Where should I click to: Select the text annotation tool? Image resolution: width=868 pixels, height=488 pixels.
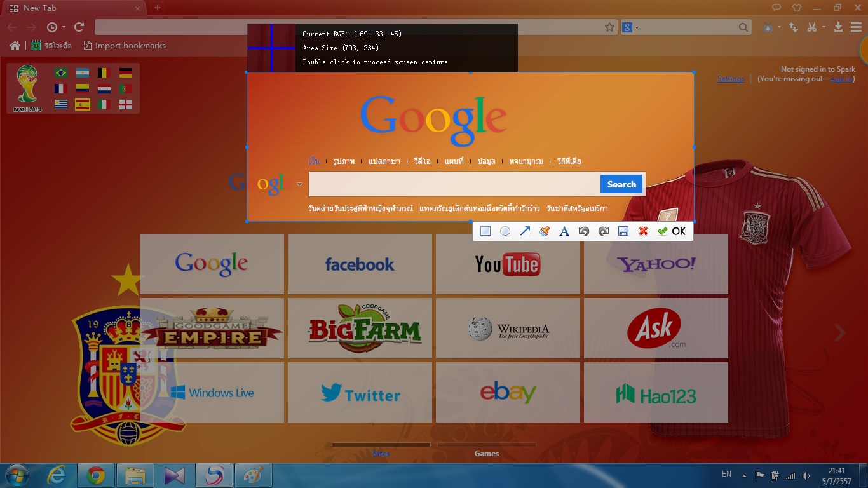[x=564, y=231]
